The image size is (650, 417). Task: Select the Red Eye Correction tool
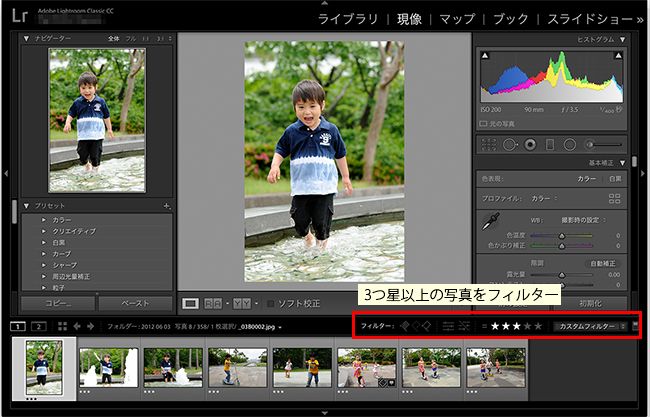(x=529, y=144)
